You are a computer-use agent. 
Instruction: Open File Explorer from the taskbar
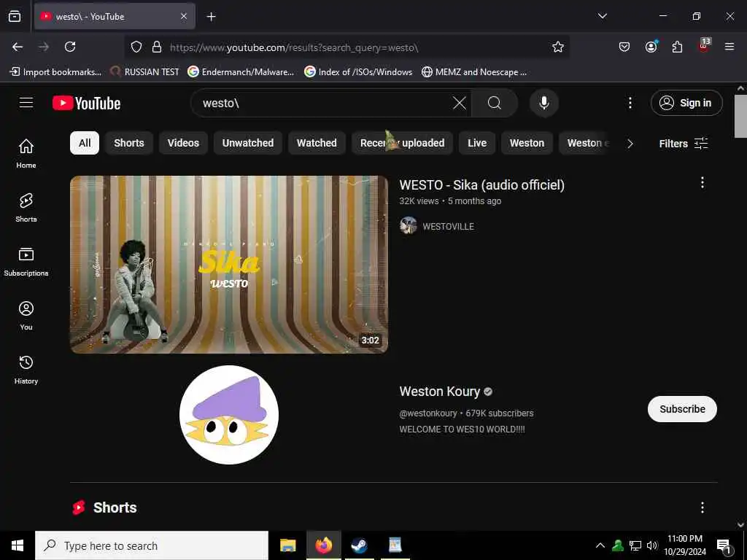coord(287,545)
